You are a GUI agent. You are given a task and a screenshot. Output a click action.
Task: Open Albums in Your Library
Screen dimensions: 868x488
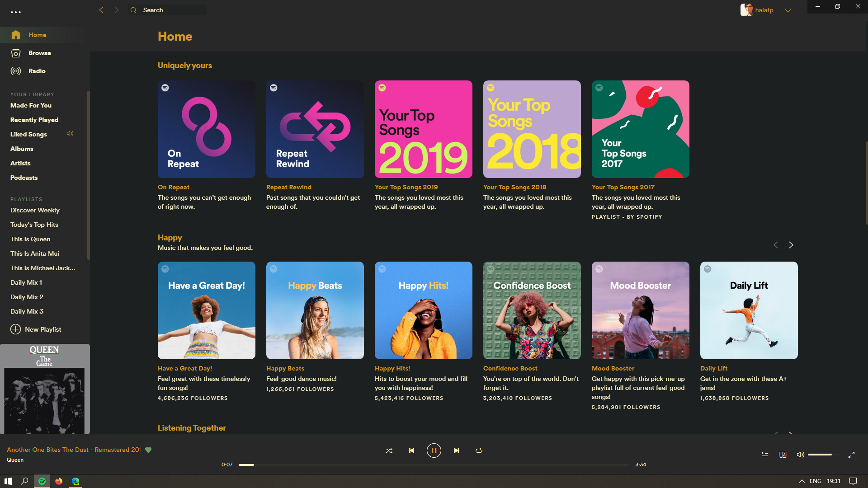click(22, 149)
